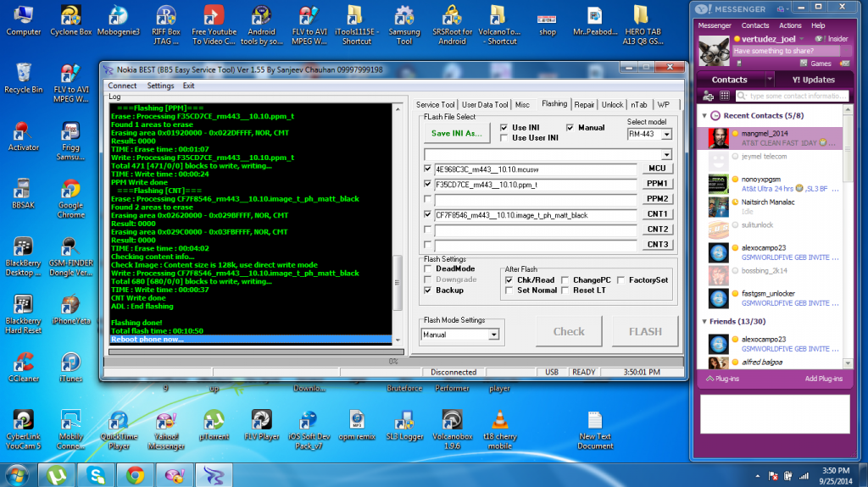Screen dimensions: 868x487
Task: Open the Settings menu in Nokia BEST
Action: (160, 86)
